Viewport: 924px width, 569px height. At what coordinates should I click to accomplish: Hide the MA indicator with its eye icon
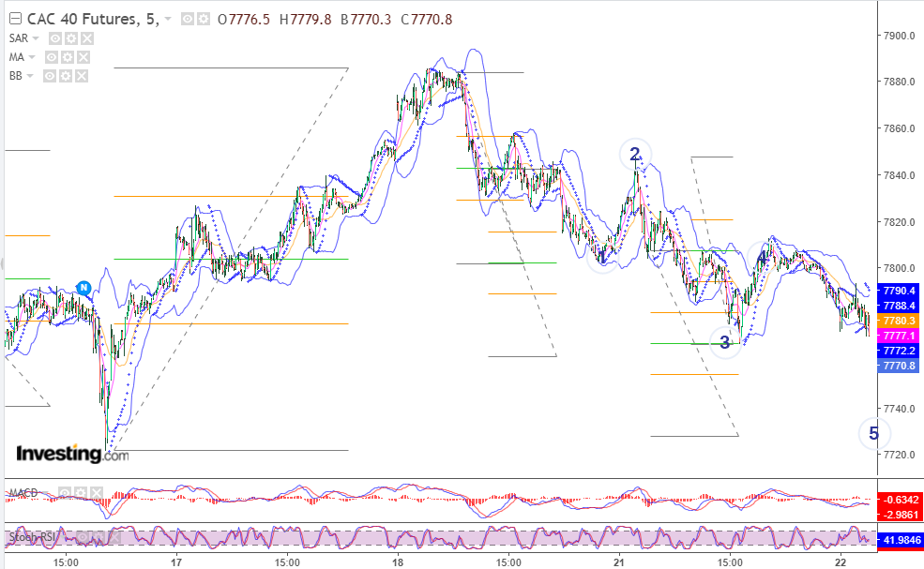pyautogui.click(x=52, y=57)
